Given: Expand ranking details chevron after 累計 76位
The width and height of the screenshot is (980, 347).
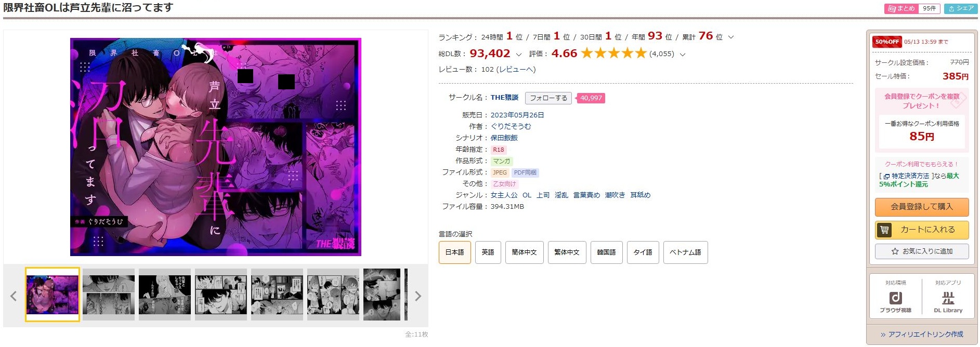Looking at the screenshot, I should point(730,37).
